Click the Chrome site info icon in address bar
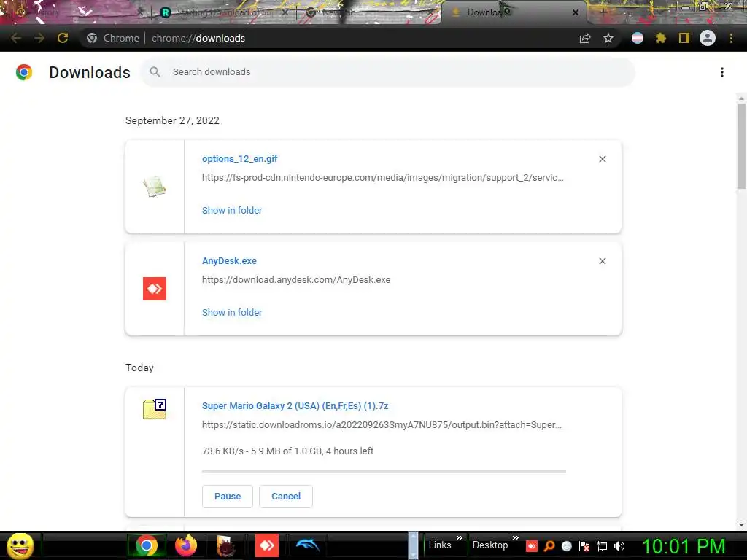This screenshot has width=747, height=560. (92, 38)
